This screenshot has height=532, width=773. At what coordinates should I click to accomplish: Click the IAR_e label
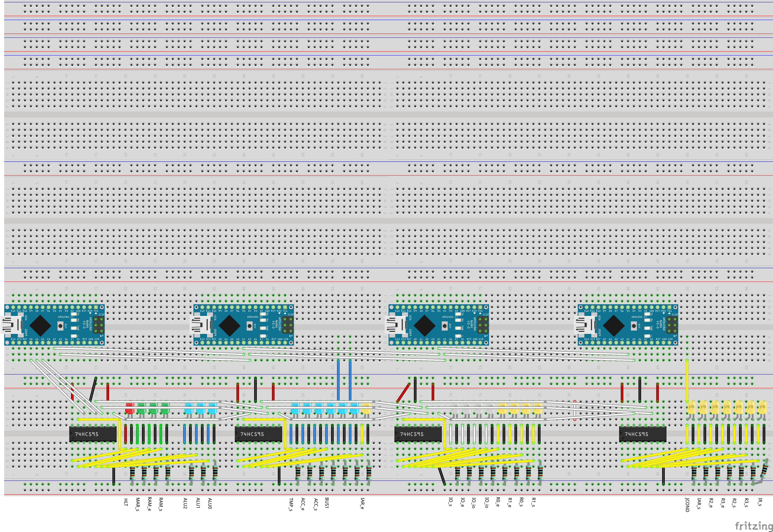point(362,503)
